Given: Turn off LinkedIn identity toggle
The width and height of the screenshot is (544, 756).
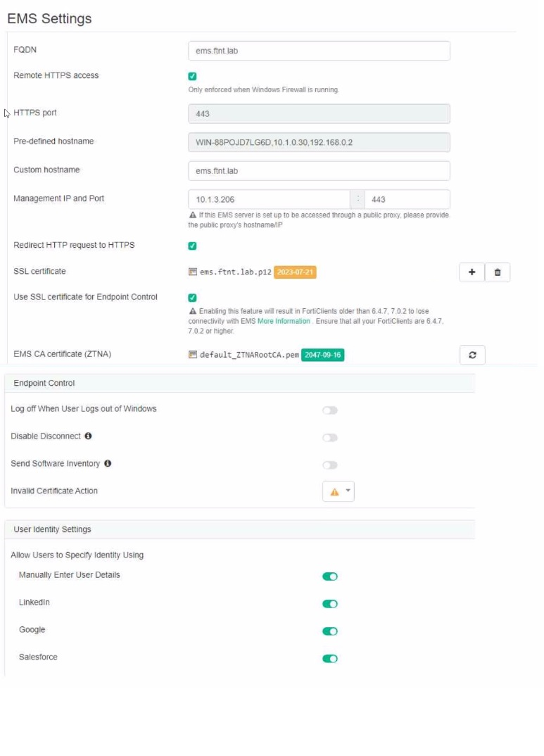Looking at the screenshot, I should click(330, 604).
